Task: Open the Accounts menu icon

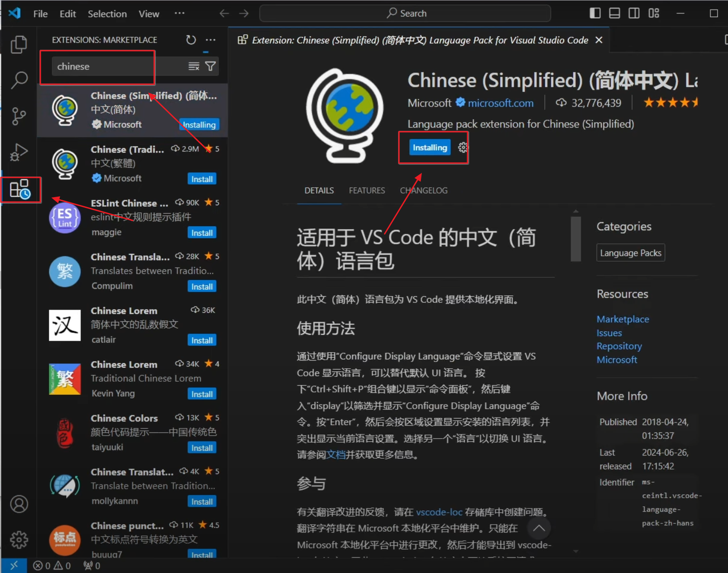Action: pos(19,504)
